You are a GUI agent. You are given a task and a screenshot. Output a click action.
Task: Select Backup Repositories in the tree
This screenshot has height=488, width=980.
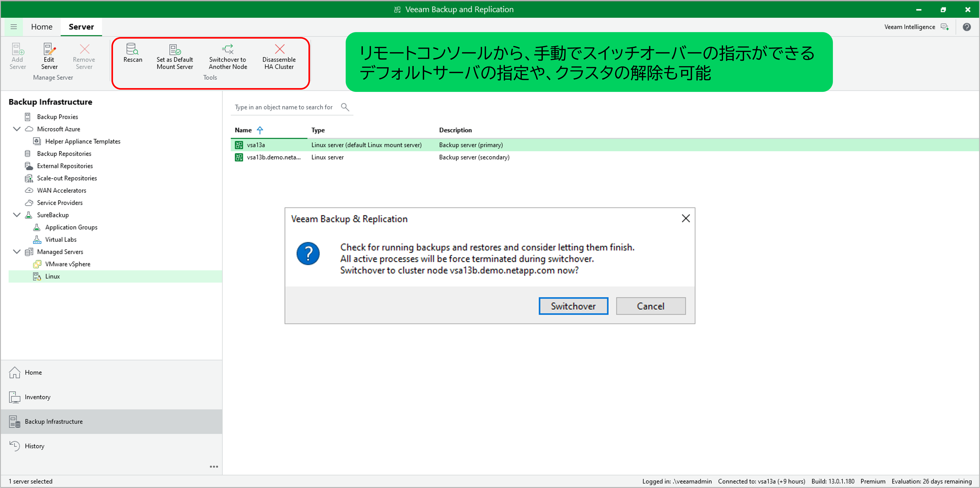[64, 154]
